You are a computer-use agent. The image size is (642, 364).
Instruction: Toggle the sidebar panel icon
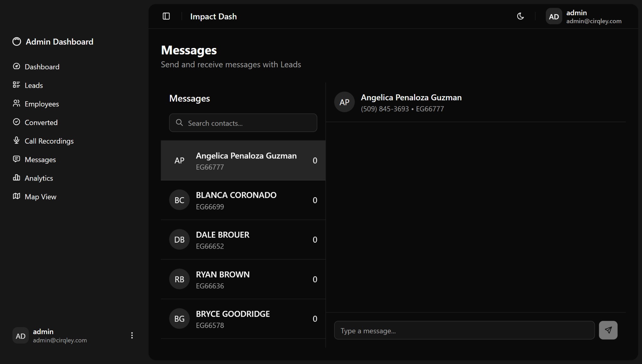point(166,16)
